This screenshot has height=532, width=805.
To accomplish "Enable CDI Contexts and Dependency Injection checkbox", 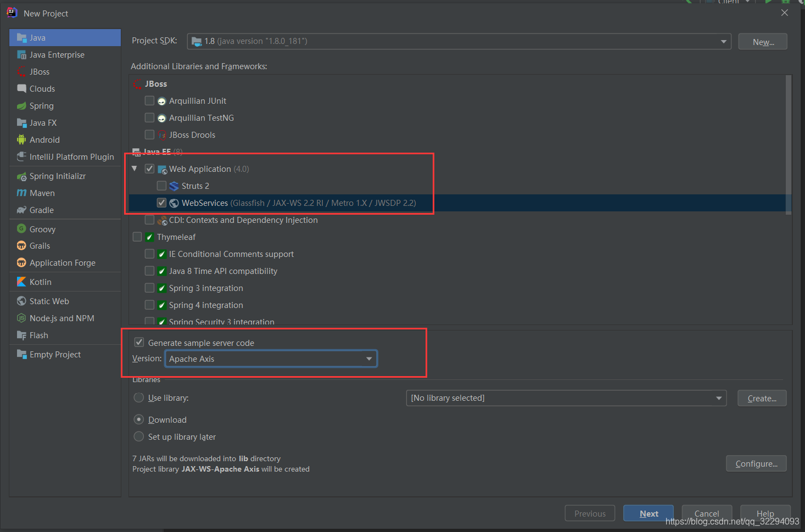I will pos(149,220).
